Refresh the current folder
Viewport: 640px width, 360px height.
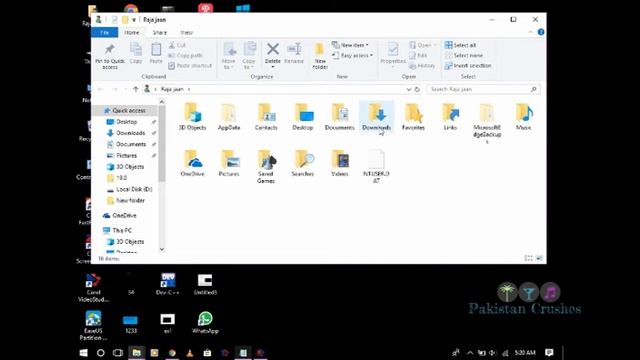417,89
